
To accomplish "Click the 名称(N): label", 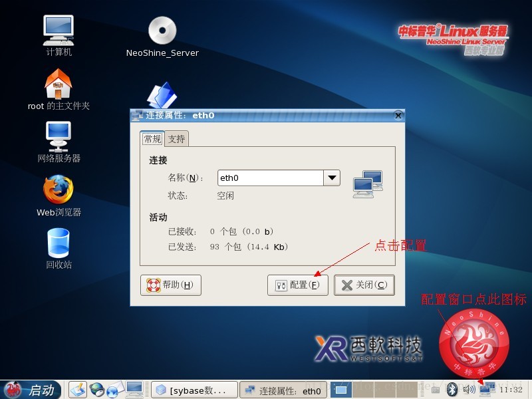I will click(186, 178).
